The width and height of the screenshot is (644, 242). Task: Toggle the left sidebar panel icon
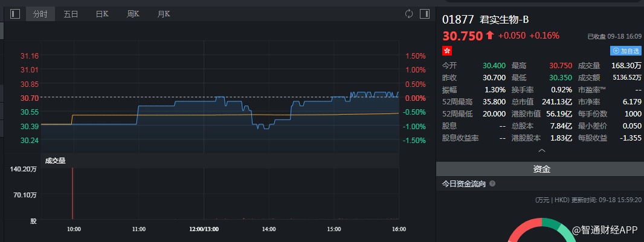tap(15, 14)
